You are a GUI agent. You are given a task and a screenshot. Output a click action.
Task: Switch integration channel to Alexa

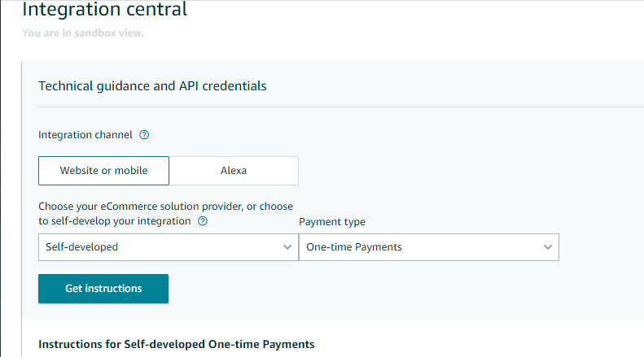click(234, 171)
